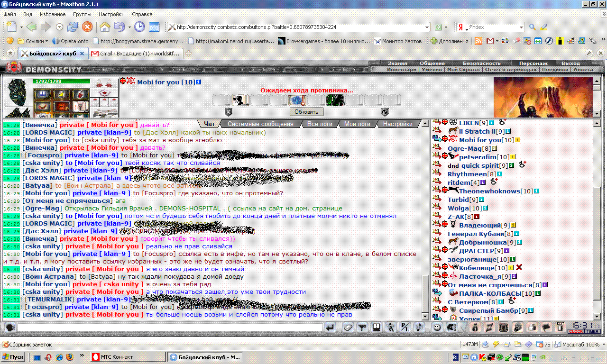Click the helmet icon in chat bar
This screenshot has height=364, width=607.
pyautogui.click(x=452, y=327)
